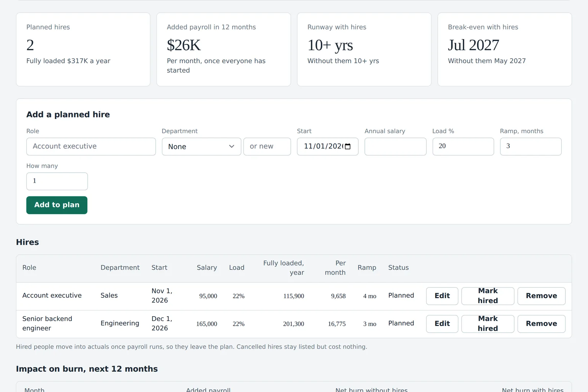Click 'Without them May 2027' text
This screenshot has width=588, height=392.
[487, 61]
